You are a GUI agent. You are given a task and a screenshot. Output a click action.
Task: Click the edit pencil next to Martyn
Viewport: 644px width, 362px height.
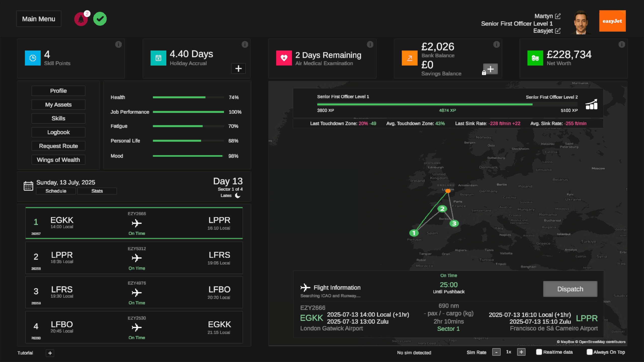[558, 16]
